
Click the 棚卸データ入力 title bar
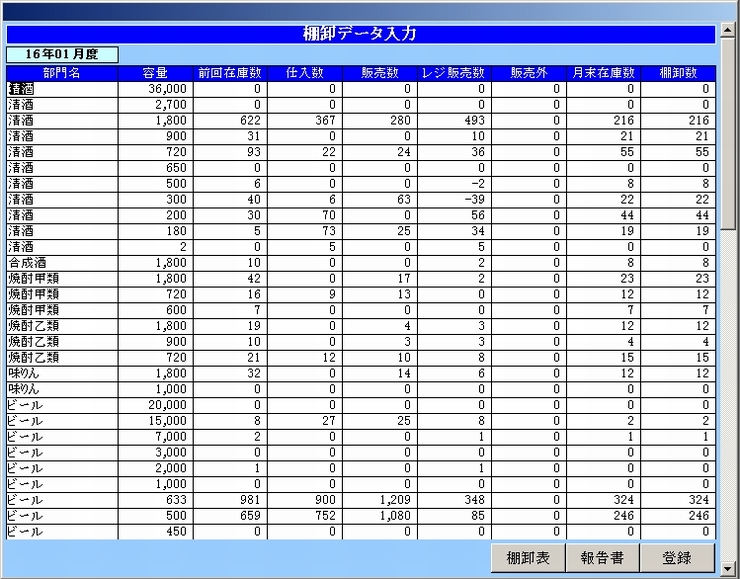click(360, 34)
